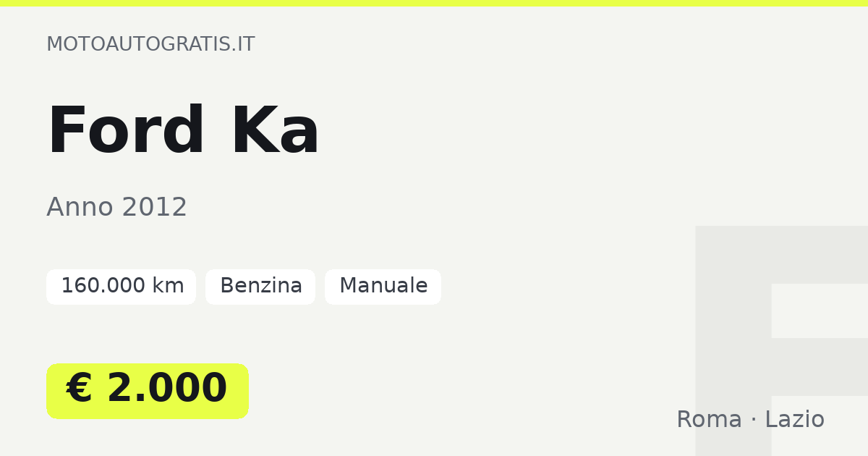The image size is (868, 456).
Task: Choose the Manuale transmission tag
Action: [383, 287]
